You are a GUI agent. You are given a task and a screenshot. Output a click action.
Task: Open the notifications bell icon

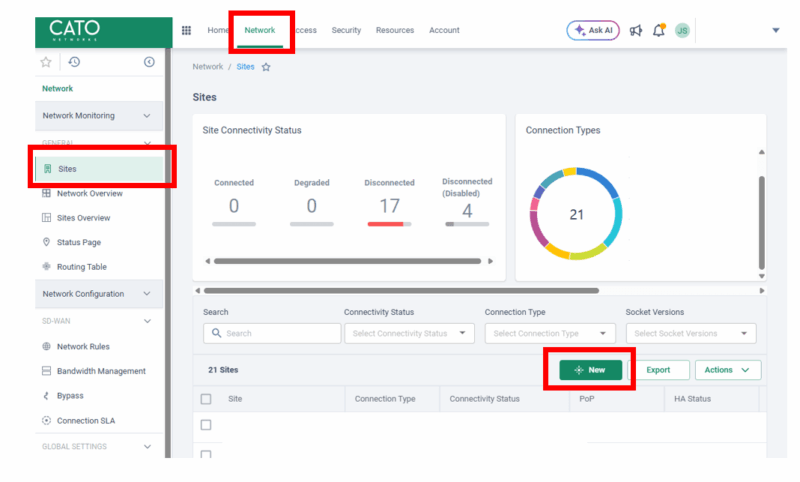click(659, 30)
